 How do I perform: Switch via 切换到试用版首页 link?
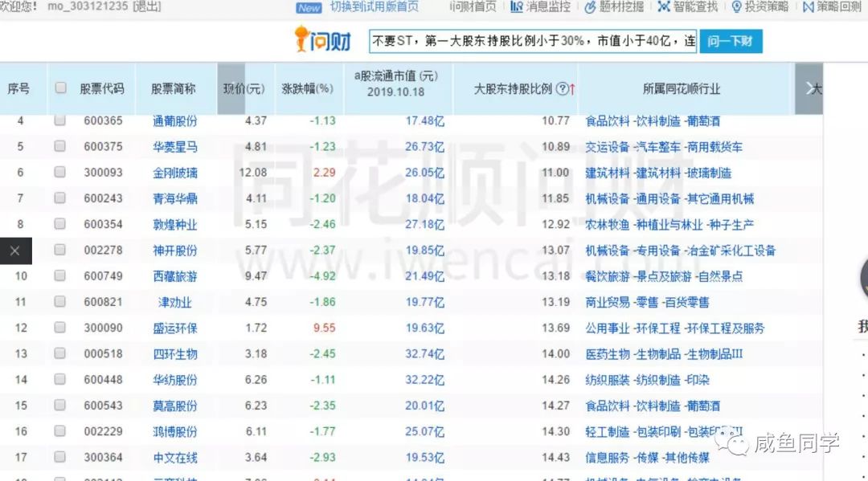tap(375, 7)
